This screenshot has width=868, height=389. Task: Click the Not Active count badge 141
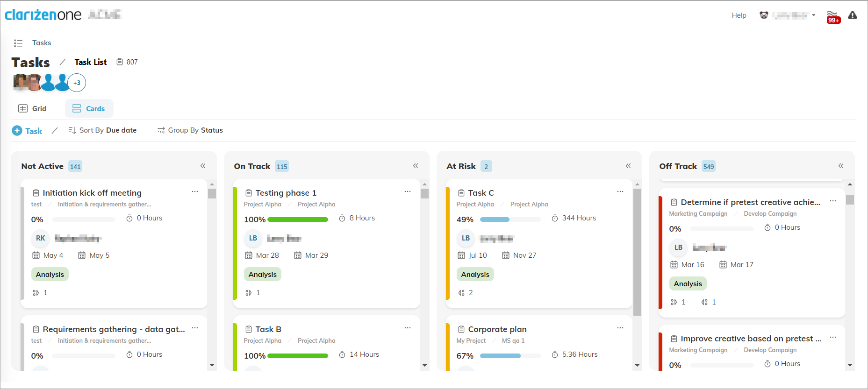point(75,167)
